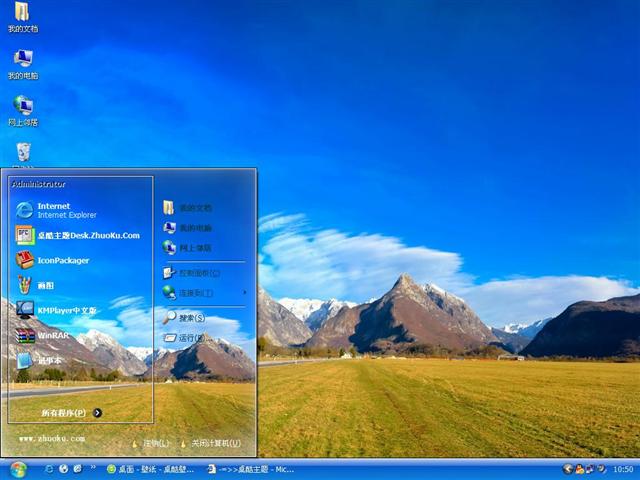
Task: Open 我的电脑 in Start menu right pane
Action: (187, 228)
